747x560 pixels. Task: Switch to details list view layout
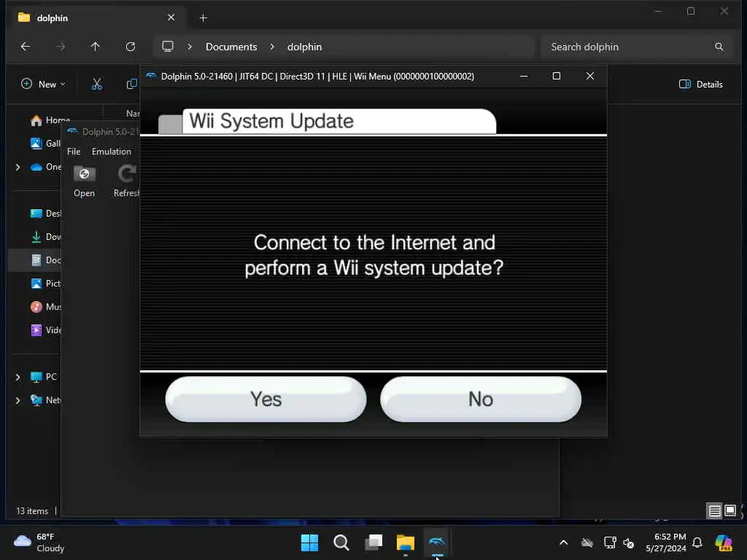pos(715,511)
